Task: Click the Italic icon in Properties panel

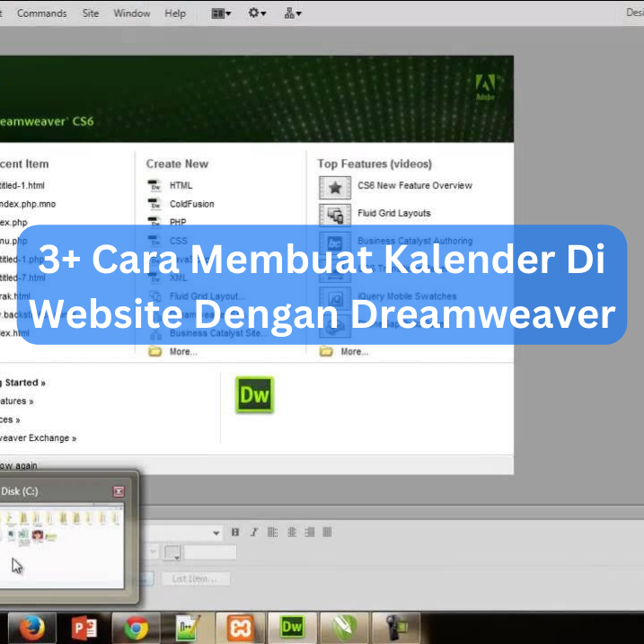Action: point(254,533)
